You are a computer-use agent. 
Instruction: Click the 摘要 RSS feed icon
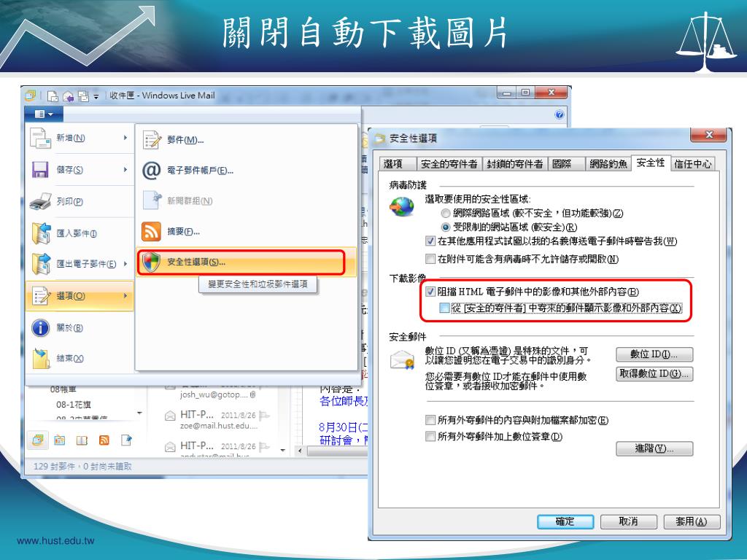pos(151,231)
